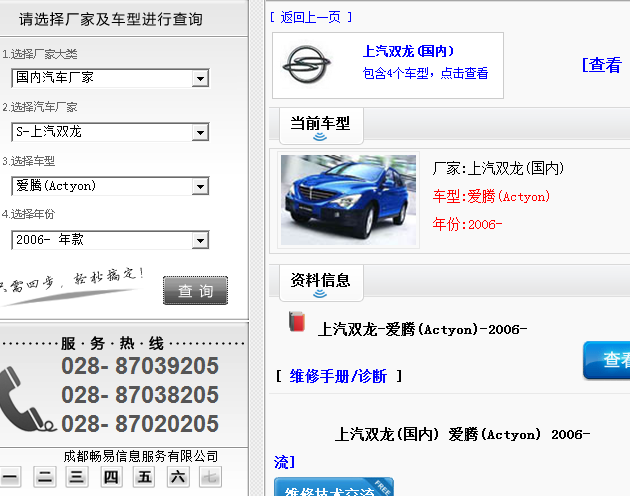This screenshot has height=496, width=630.
Task: Click the 一 weekday box
Action: coord(10,477)
